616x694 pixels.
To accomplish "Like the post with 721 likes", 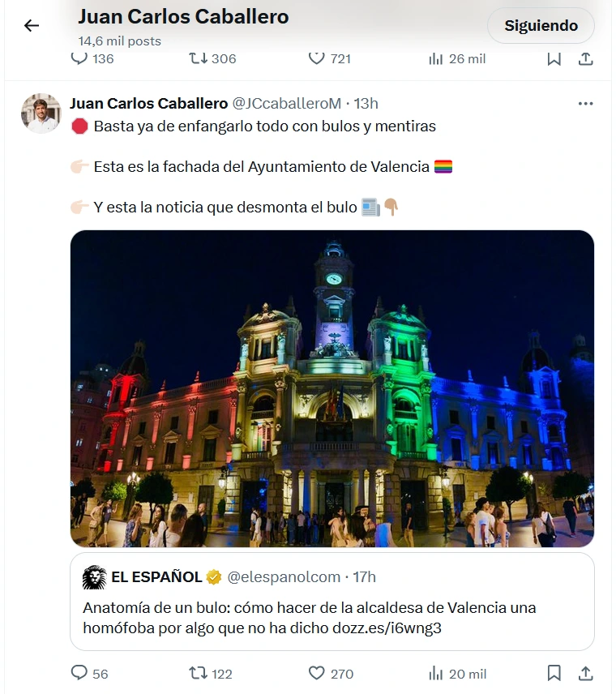I will (x=330, y=58).
